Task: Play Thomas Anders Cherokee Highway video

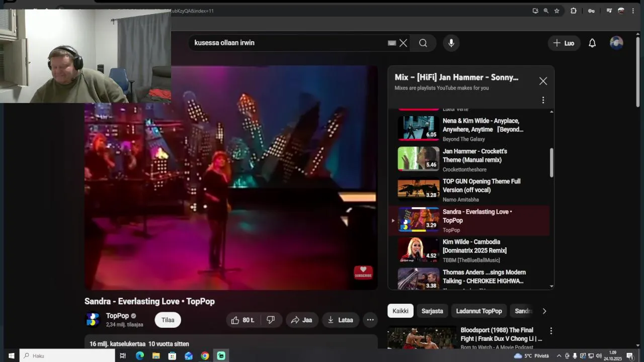Action: tap(469, 280)
